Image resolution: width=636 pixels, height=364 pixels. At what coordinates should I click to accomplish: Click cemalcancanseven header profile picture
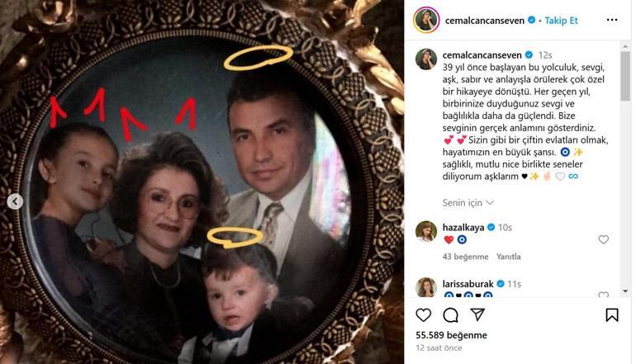tap(426, 20)
